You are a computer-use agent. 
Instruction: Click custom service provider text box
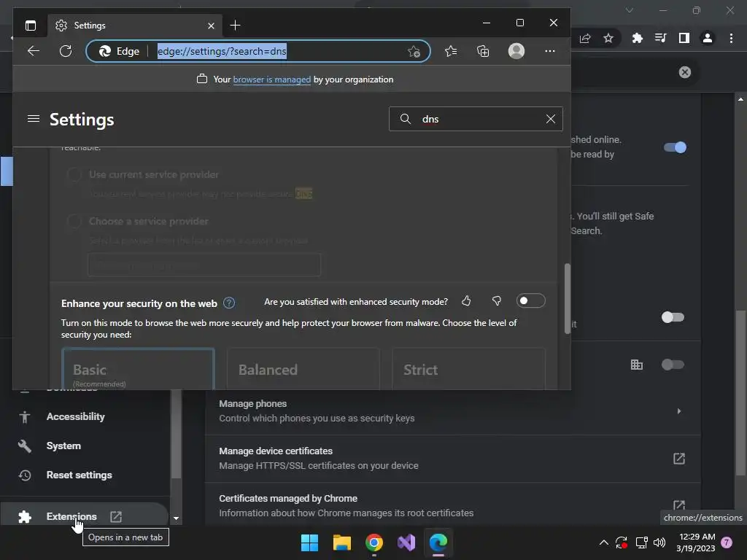tap(204, 264)
